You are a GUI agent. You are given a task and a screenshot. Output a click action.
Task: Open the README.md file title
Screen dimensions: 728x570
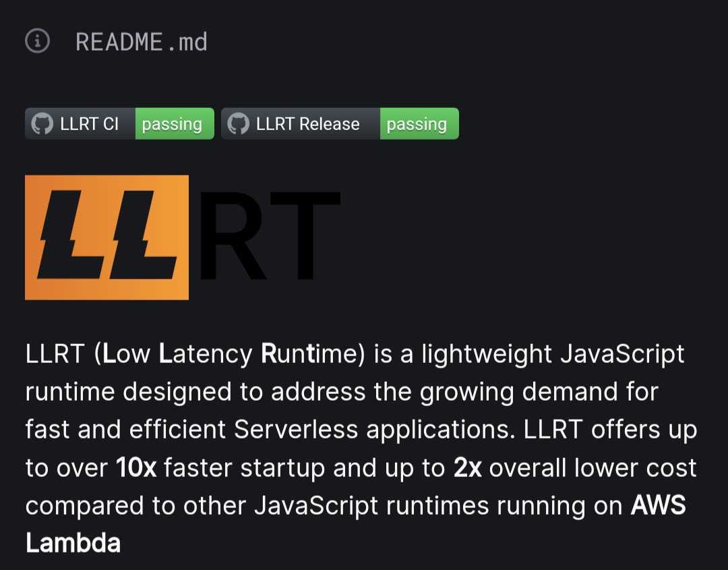tap(141, 42)
